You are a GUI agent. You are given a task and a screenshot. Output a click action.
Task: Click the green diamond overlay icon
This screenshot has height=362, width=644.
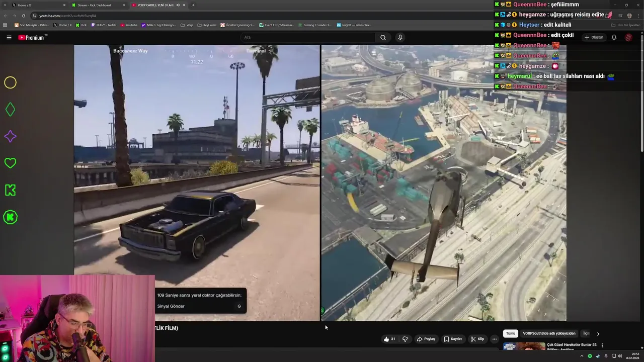[10, 109]
